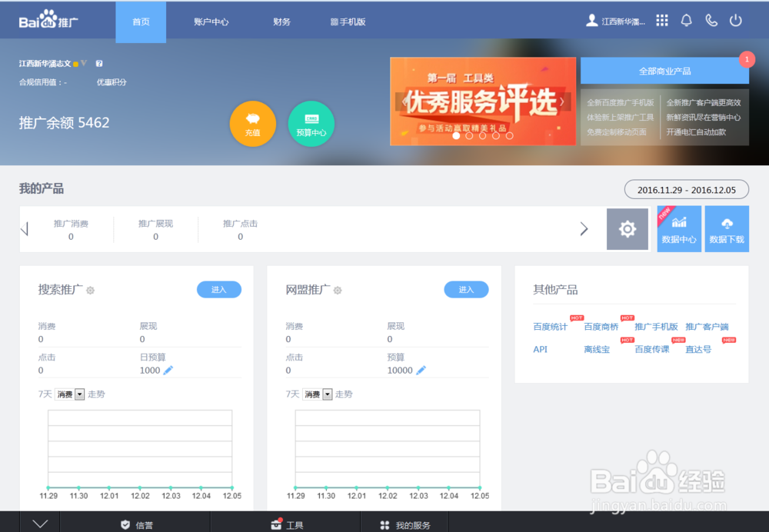Select fifth banner carousel dot
769x532 pixels.
510,136
